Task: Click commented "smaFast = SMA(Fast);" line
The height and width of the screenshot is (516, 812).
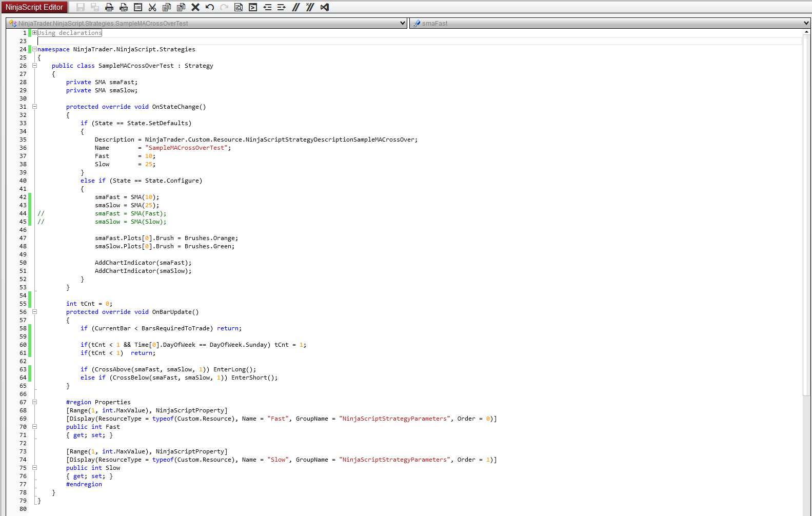Action: [x=130, y=213]
